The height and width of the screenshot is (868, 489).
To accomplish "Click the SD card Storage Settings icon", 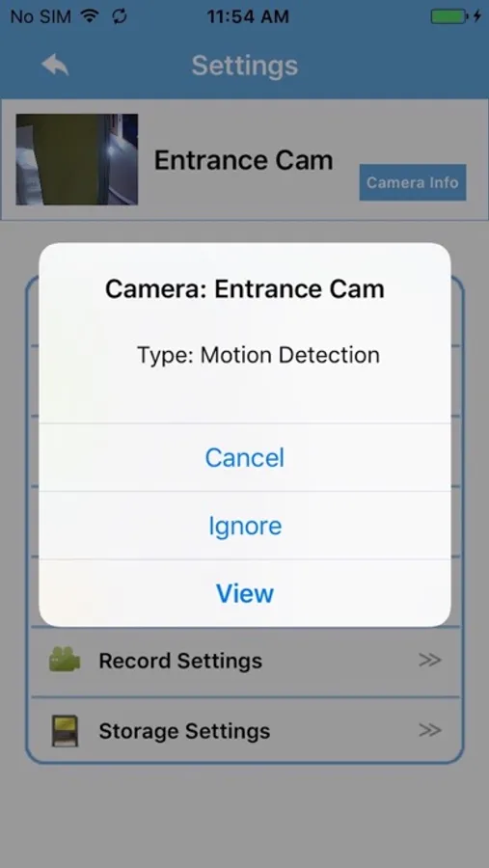I will [x=65, y=731].
